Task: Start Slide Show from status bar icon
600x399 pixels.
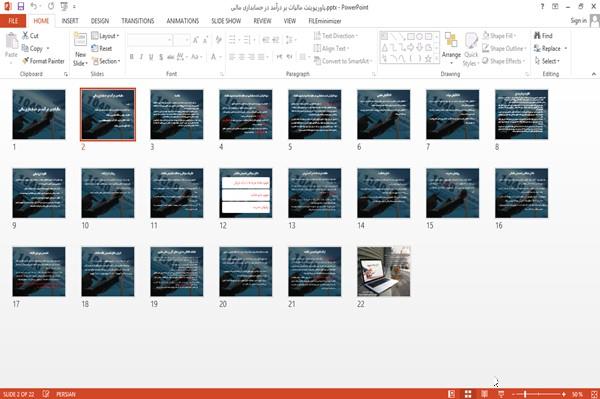Action: point(501,394)
